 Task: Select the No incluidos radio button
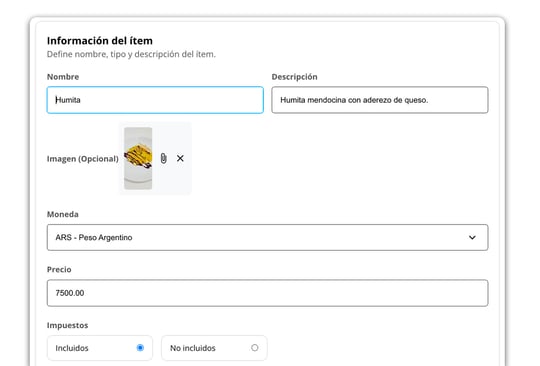pos(255,348)
